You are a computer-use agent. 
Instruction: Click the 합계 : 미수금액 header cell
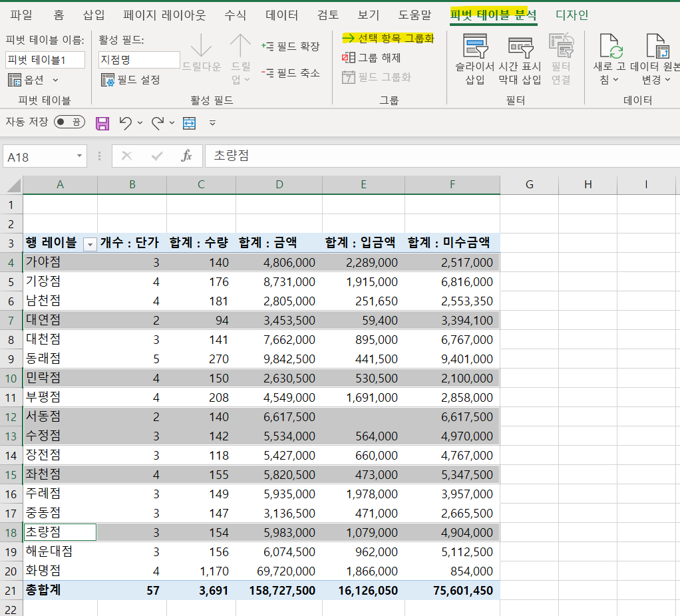point(452,243)
